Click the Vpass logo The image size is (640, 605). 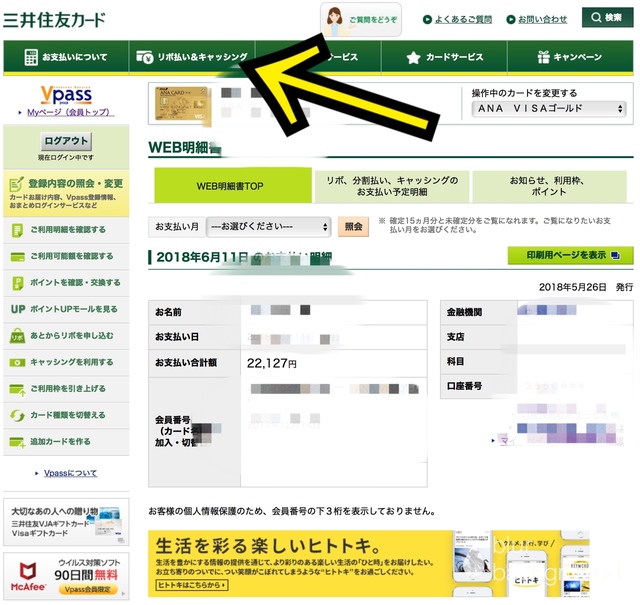[x=66, y=95]
